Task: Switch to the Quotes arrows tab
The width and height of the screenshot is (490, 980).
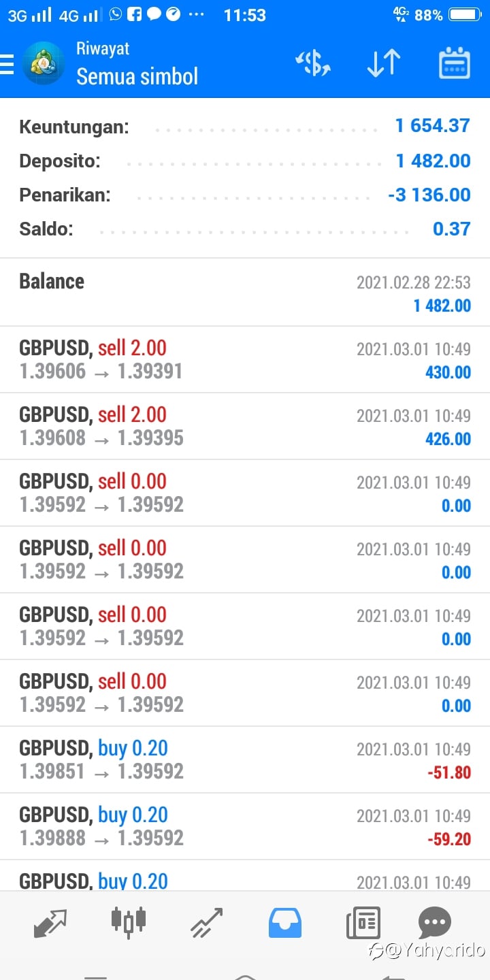Action: [50, 924]
